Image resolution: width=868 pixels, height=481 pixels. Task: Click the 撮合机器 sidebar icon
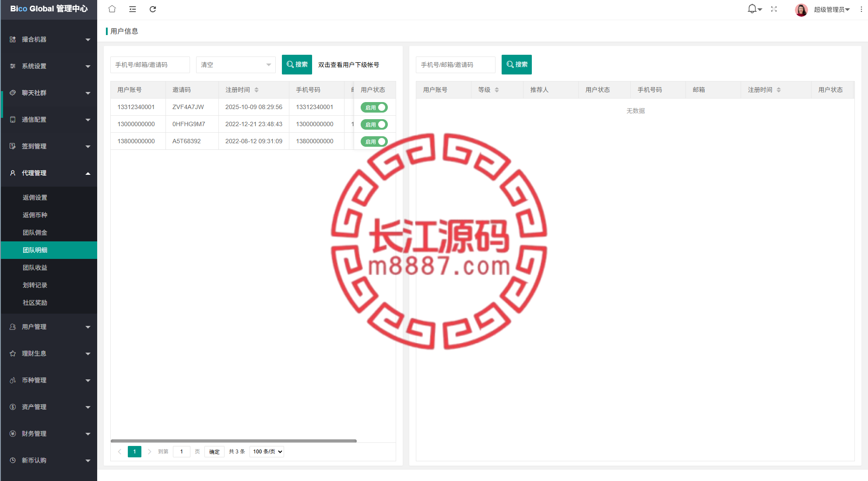13,39
